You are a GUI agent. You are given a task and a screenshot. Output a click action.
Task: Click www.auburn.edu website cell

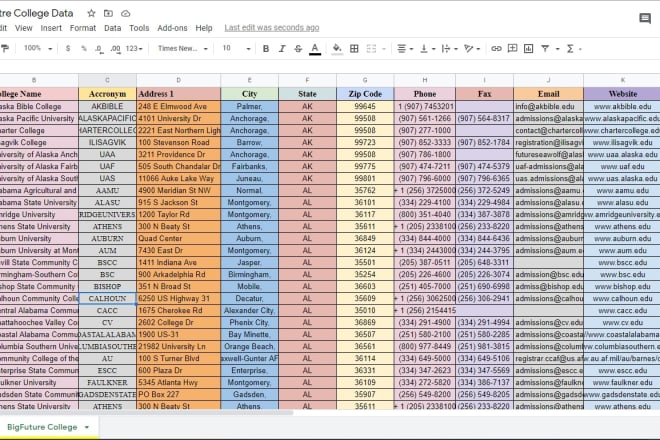coord(622,239)
